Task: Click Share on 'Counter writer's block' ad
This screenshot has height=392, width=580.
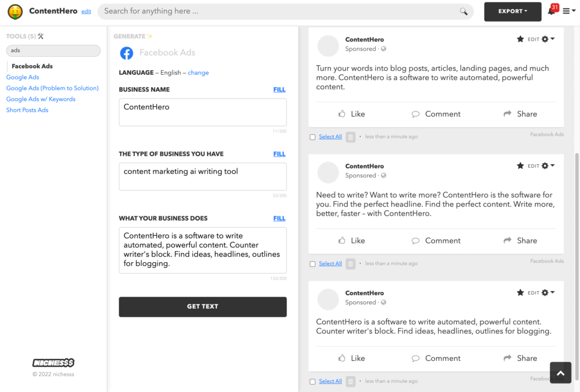Action: pos(520,359)
